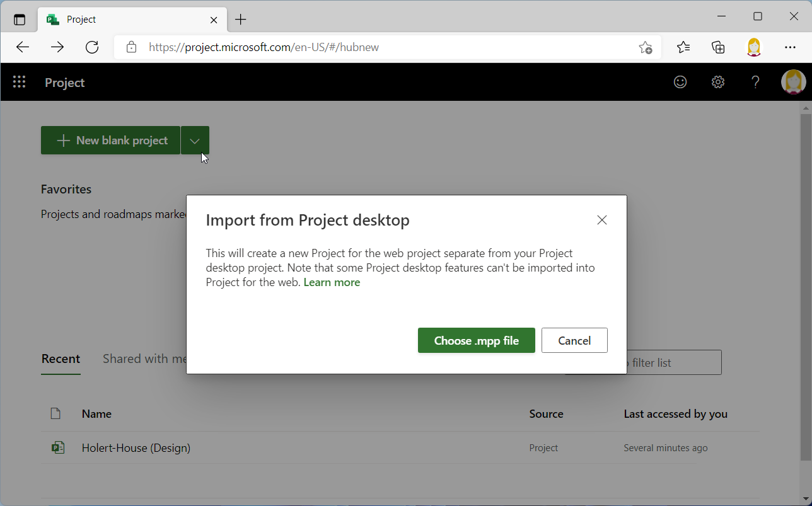Open the Holert-House (Design) project
The height and width of the screenshot is (506, 812).
136,448
